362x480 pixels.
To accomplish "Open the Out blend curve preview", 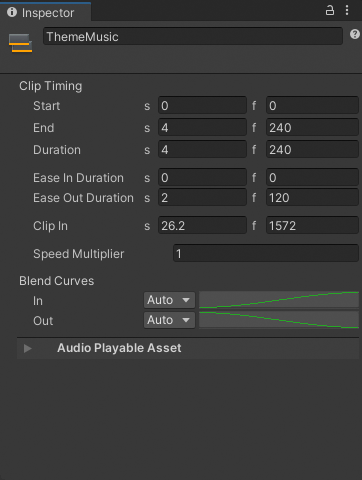I will (279, 320).
